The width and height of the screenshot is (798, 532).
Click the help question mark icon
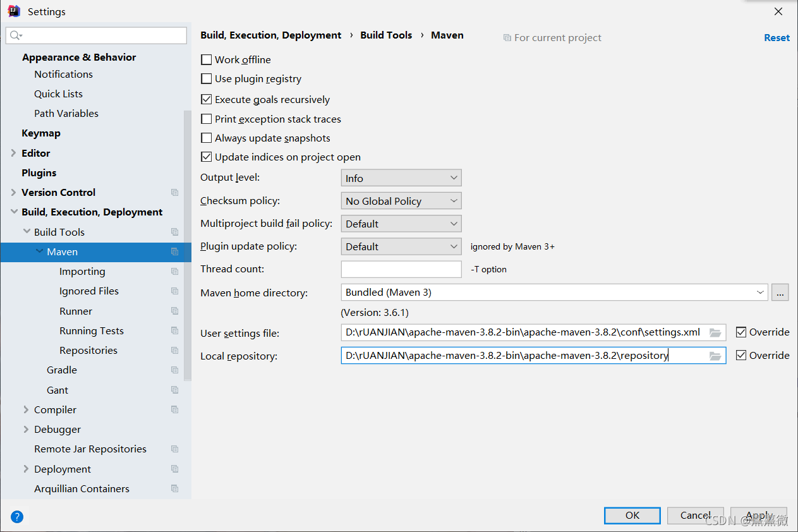click(x=17, y=517)
